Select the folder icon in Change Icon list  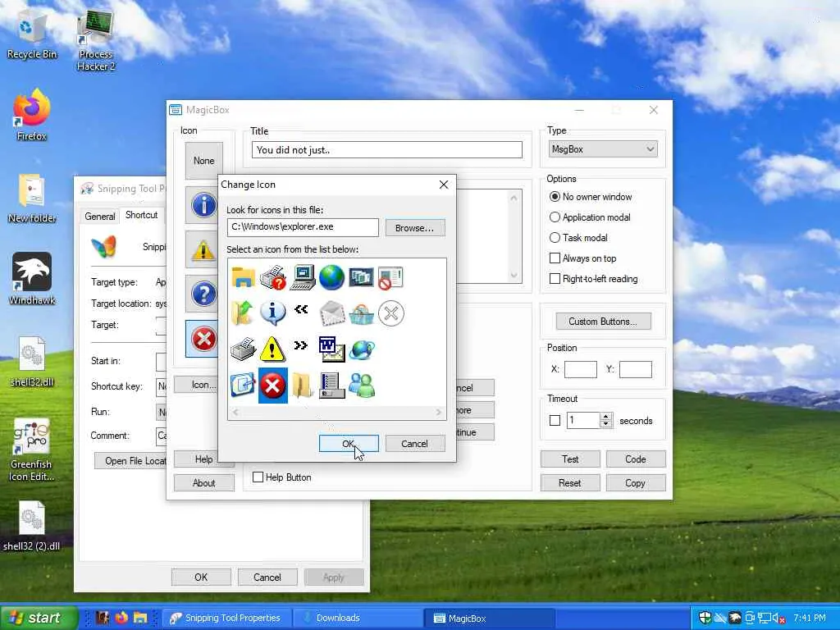[243, 277]
